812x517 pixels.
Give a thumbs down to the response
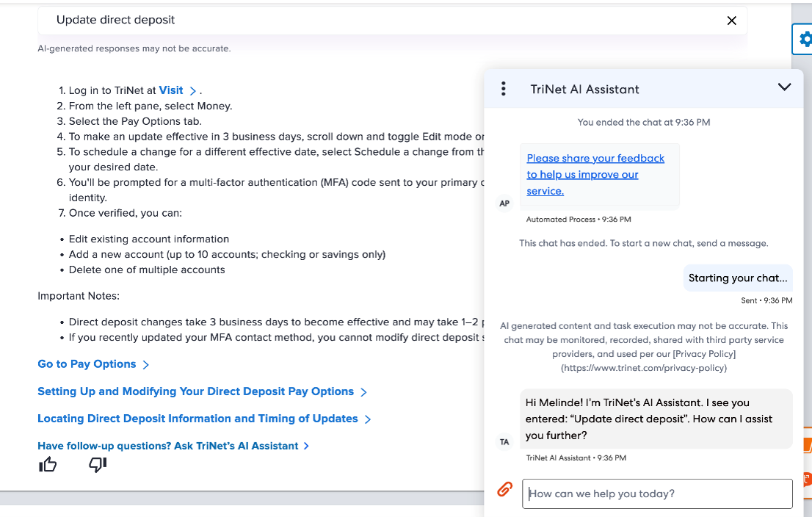point(98,464)
